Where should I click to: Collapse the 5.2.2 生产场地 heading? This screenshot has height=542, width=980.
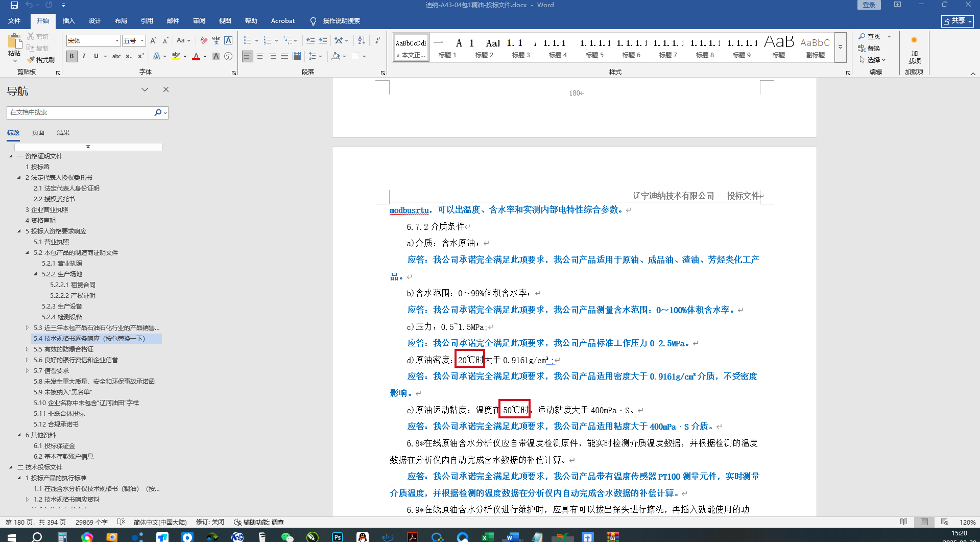pyautogui.click(x=35, y=274)
